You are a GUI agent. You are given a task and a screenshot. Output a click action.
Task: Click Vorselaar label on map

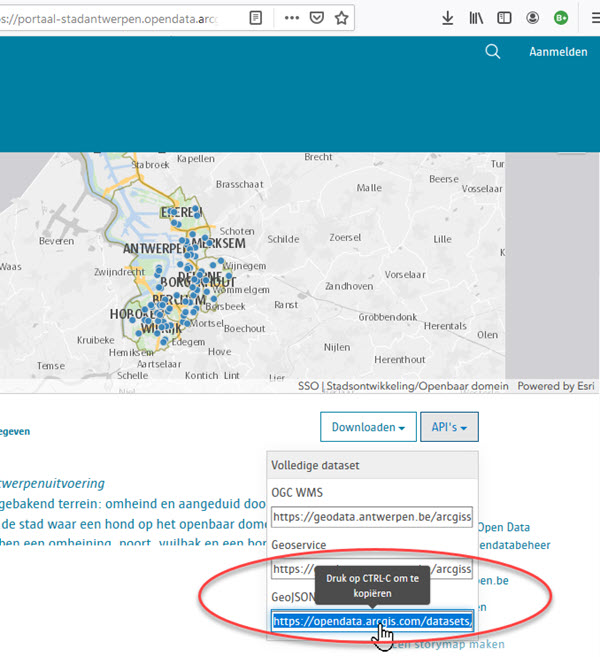405,275
